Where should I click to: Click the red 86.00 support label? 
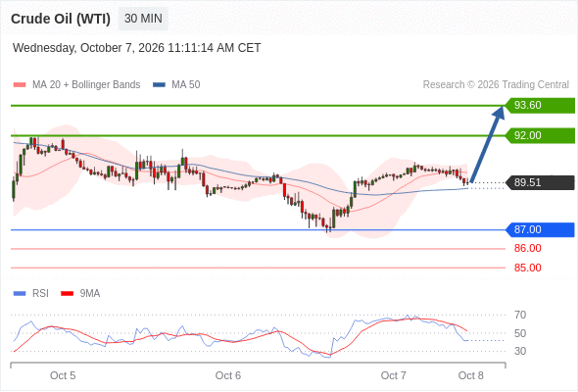[x=527, y=248]
